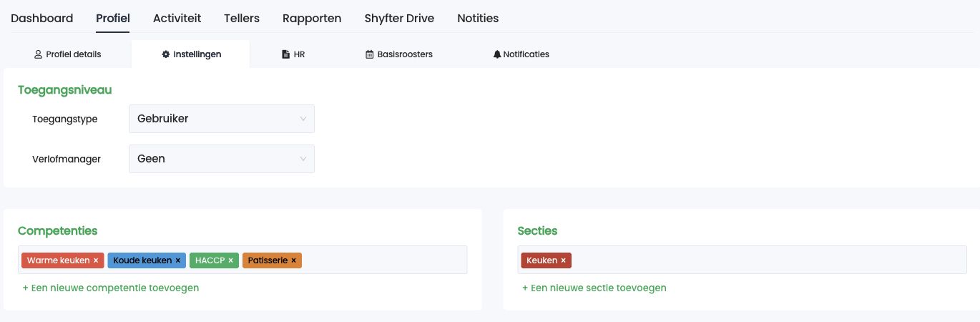Open the Basisroosters tab
The width and height of the screenshot is (980, 322).
pos(398,54)
